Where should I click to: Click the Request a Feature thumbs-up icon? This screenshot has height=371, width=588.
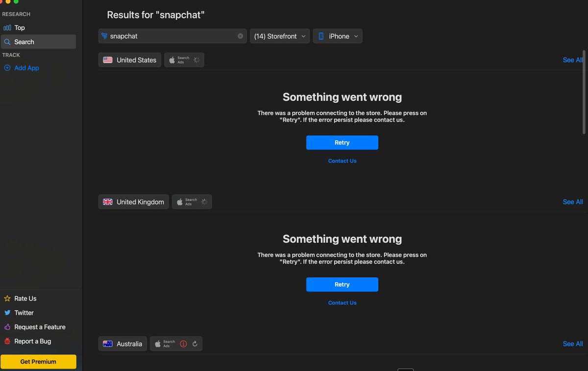tap(7, 327)
